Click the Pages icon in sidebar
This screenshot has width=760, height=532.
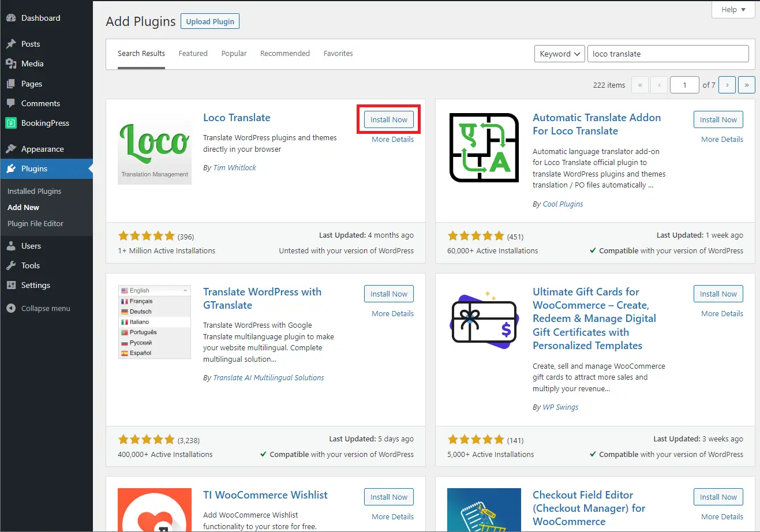(x=11, y=84)
